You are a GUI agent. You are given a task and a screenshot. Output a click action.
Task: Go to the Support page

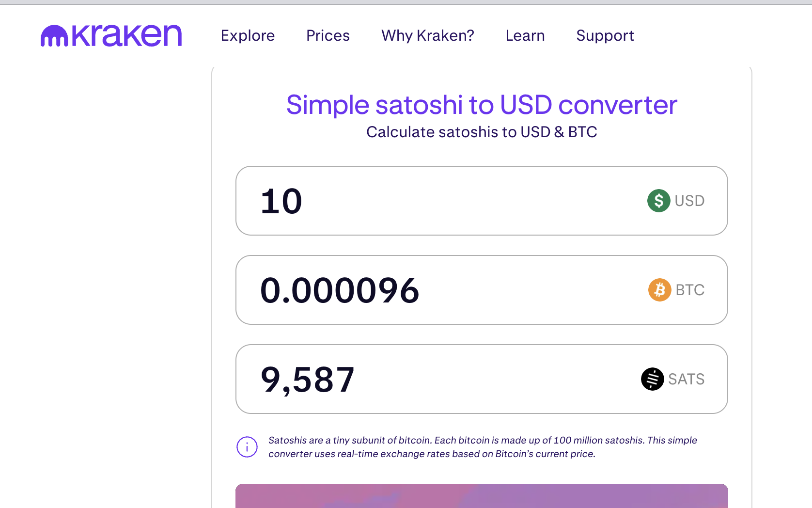[x=605, y=35]
